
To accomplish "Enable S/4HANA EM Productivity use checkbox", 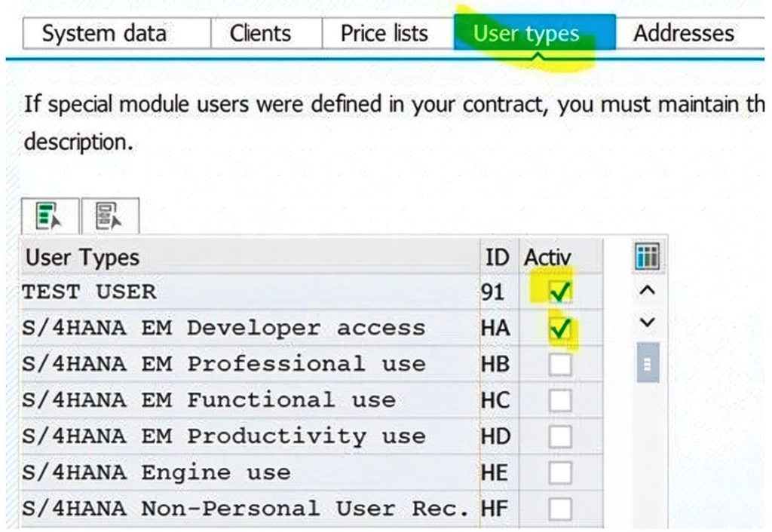I will point(560,436).
